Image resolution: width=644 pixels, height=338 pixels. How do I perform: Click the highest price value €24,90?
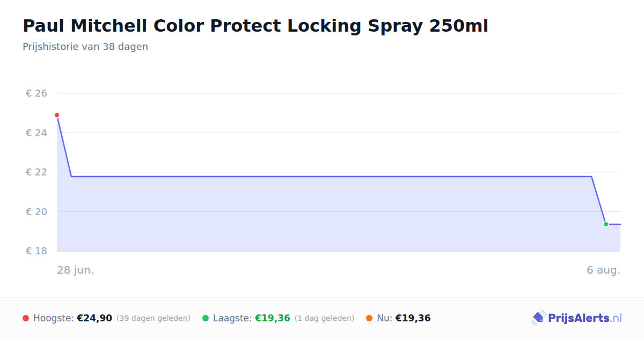[94, 318]
